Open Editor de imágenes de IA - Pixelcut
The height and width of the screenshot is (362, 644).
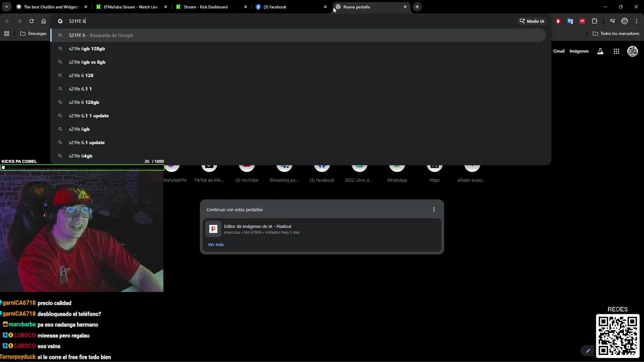click(322, 229)
